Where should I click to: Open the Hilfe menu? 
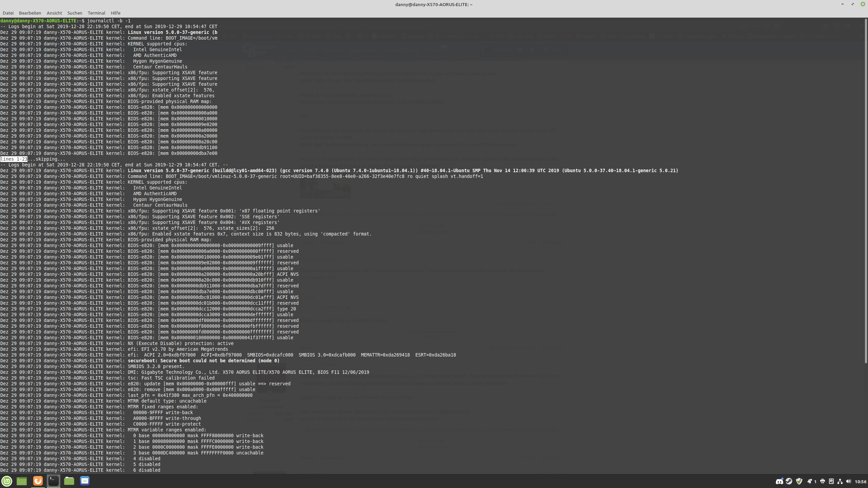click(x=115, y=13)
